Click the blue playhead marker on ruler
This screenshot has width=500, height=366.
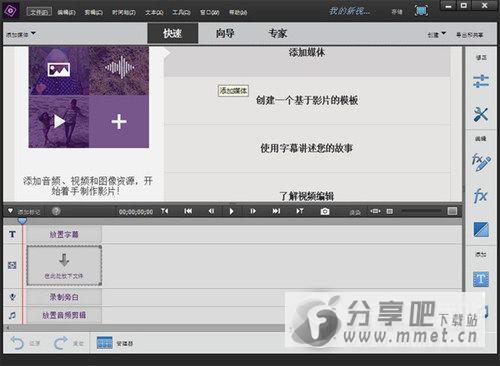pos(22,221)
